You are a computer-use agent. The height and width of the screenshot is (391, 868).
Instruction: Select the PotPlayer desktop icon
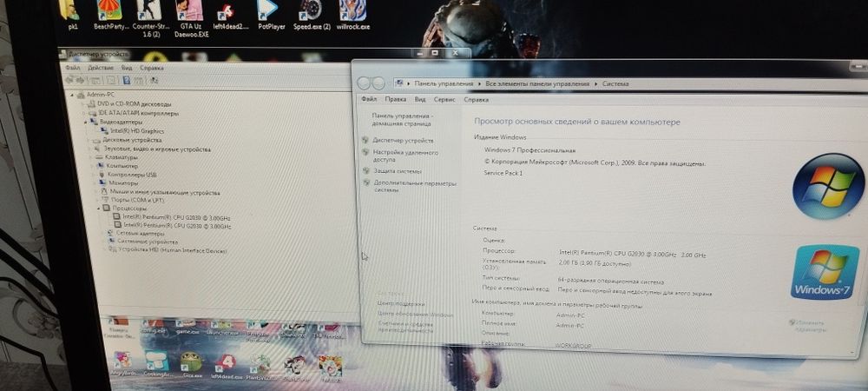(271, 15)
